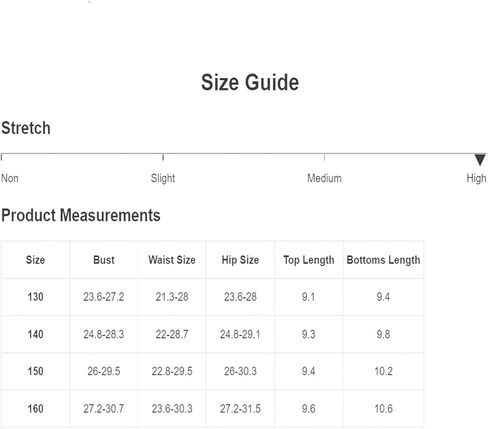Select the Waist Size column header
This screenshot has height=429, width=488.
172,260
